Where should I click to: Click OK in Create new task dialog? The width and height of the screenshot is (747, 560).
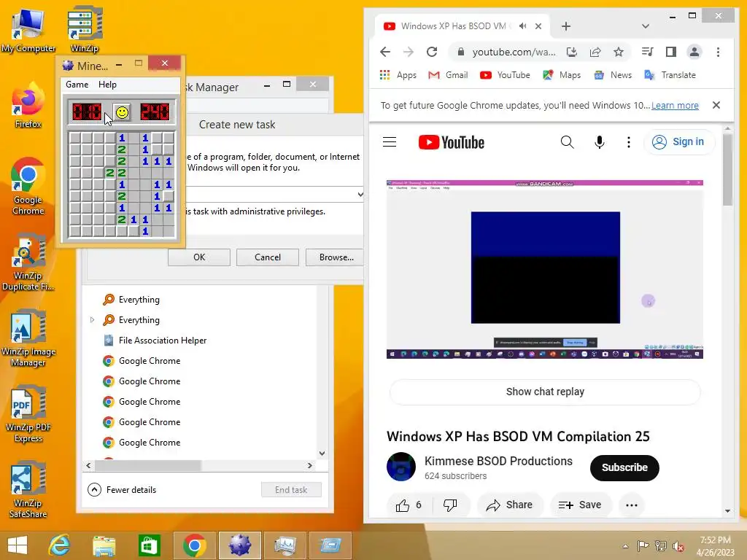click(199, 257)
